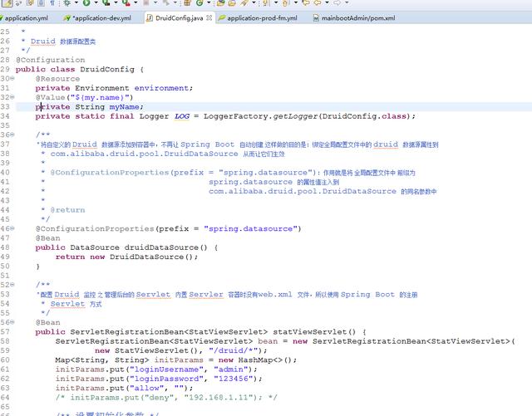Click the green Run button in toolbar
Screen dimensions: 532x416
pos(86,4)
